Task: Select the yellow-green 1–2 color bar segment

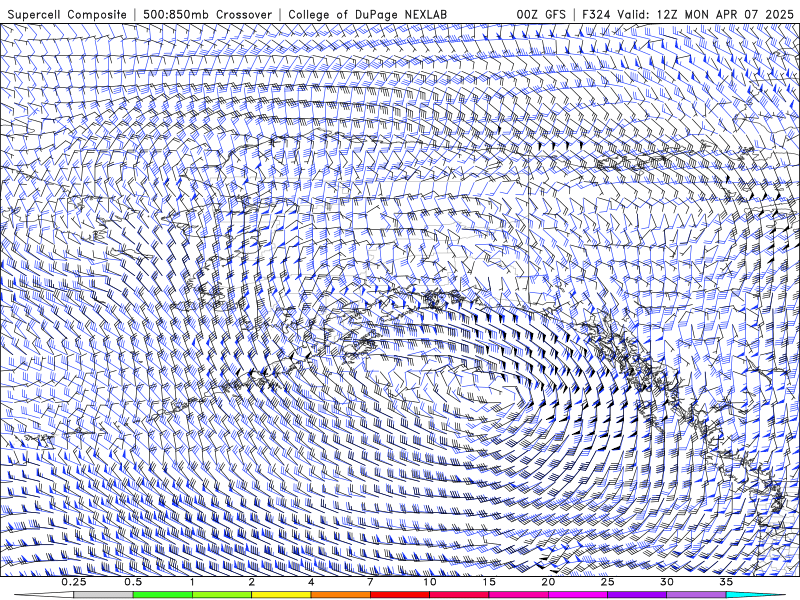Action: pos(222,595)
